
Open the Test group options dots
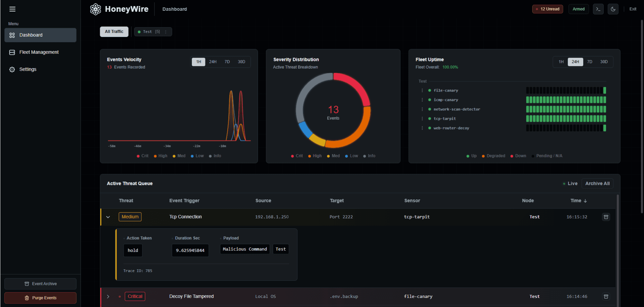[166, 32]
